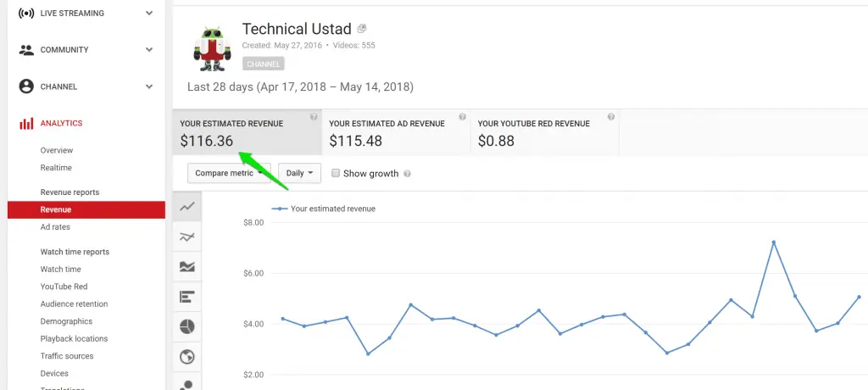Click the Watch time reports heading
Viewport: 868px width, 390px height.
75,252
